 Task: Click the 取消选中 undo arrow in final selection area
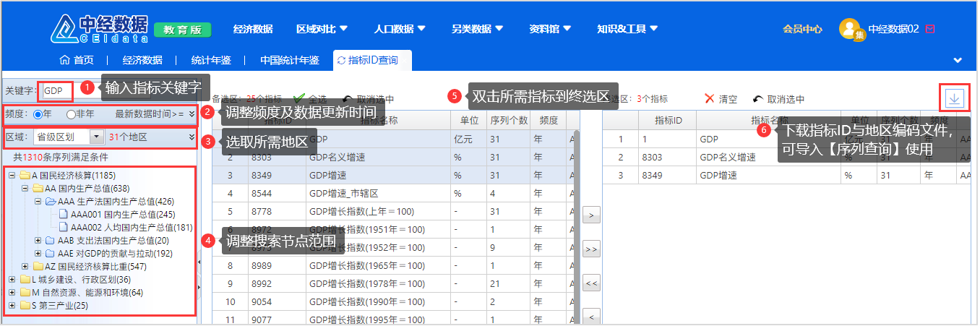tap(757, 100)
